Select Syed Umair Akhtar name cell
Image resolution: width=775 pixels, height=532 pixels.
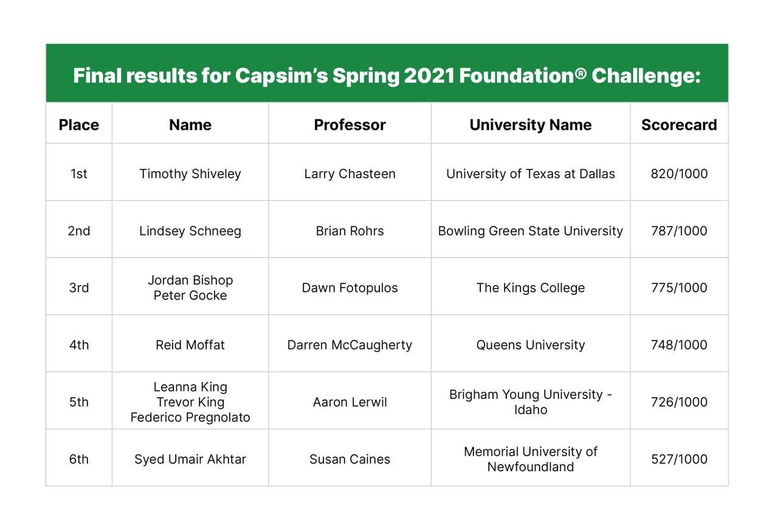click(190, 460)
